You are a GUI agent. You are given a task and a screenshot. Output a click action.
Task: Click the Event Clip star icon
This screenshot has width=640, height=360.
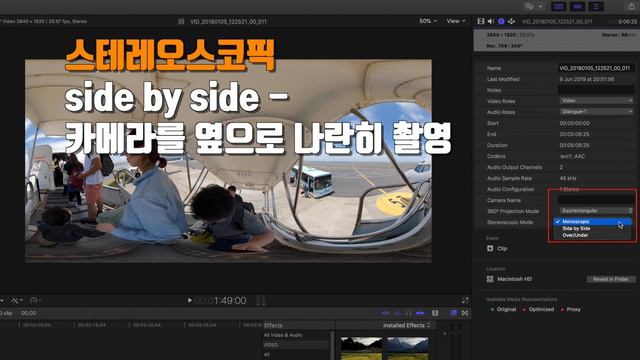pyautogui.click(x=490, y=248)
